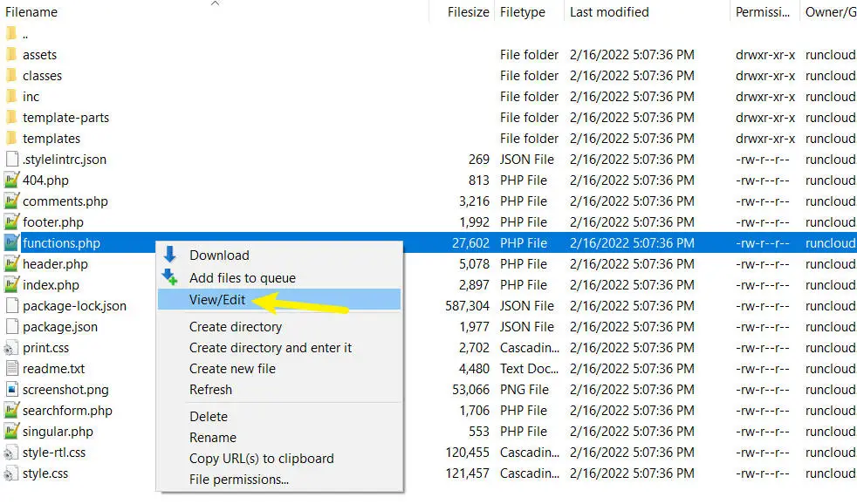Click the JSON file icon for package.json
The height and width of the screenshot is (504, 857).
tap(10, 327)
